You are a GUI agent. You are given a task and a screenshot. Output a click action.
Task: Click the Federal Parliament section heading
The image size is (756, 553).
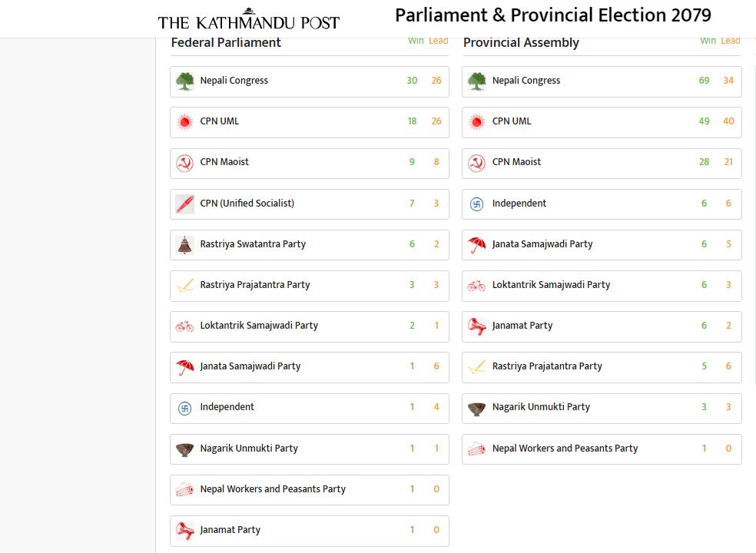click(224, 43)
